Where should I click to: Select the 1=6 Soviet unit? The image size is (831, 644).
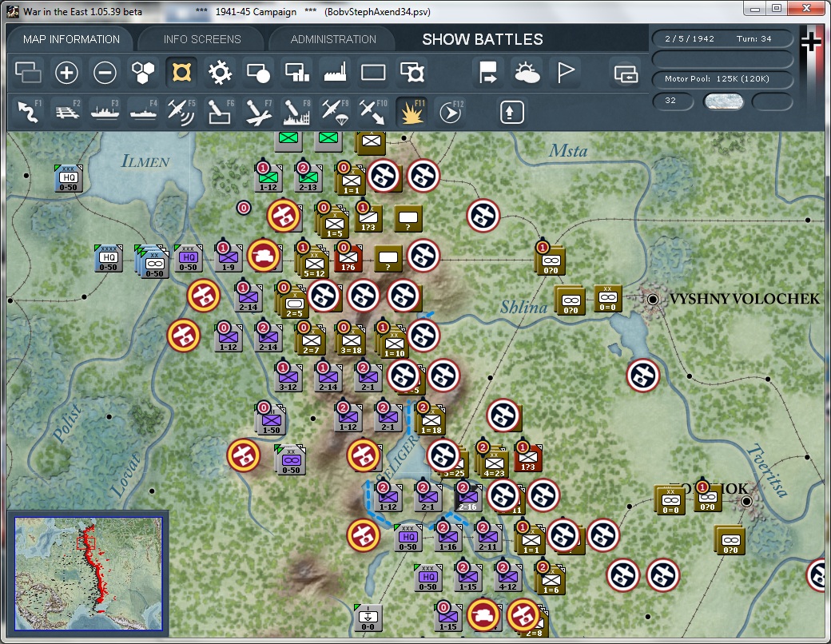click(551, 580)
